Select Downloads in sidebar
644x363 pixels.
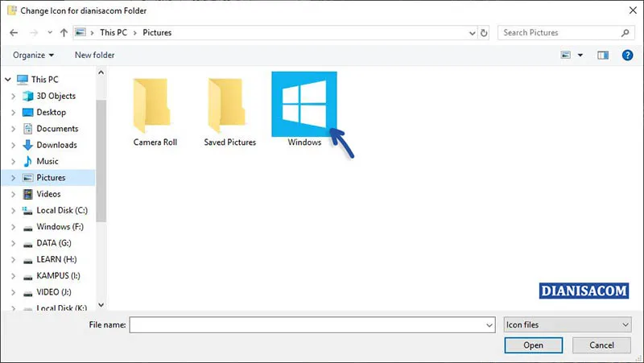tap(56, 145)
